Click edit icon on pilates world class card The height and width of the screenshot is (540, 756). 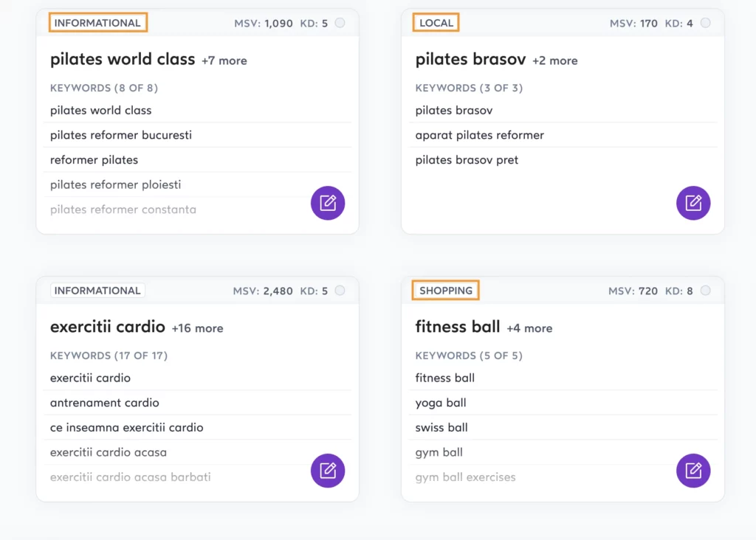coord(328,203)
